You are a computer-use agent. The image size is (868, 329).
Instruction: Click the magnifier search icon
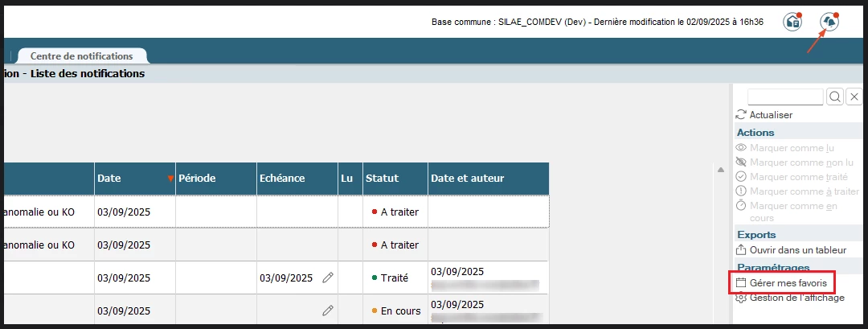[x=835, y=97]
